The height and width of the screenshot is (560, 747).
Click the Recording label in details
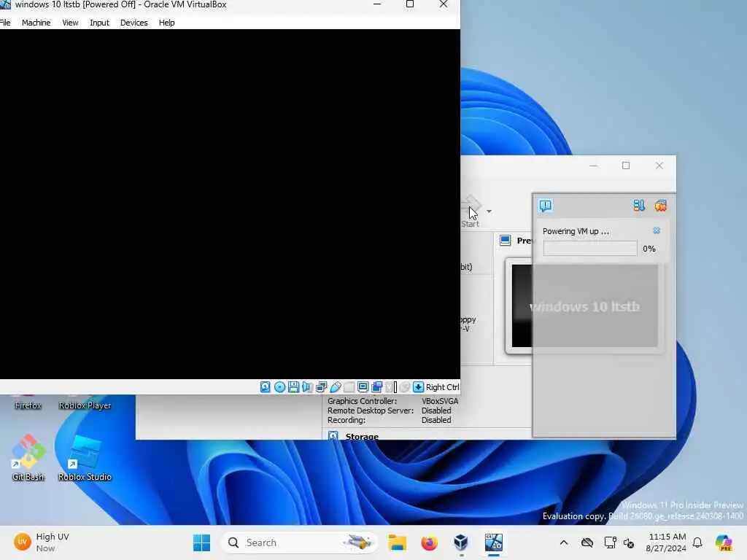point(347,420)
